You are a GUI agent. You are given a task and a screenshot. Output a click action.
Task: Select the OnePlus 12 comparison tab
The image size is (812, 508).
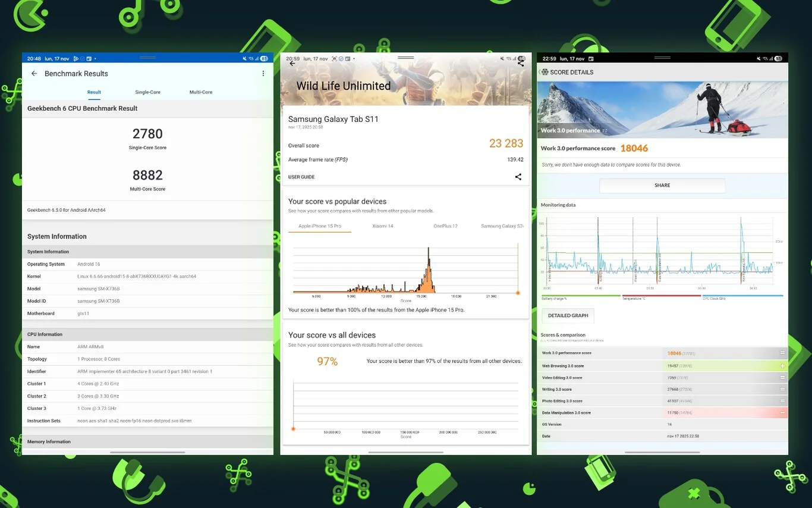[x=445, y=226]
